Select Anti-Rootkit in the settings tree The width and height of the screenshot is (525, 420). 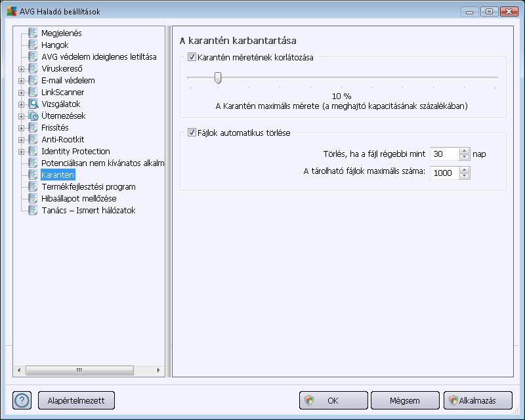(x=62, y=139)
